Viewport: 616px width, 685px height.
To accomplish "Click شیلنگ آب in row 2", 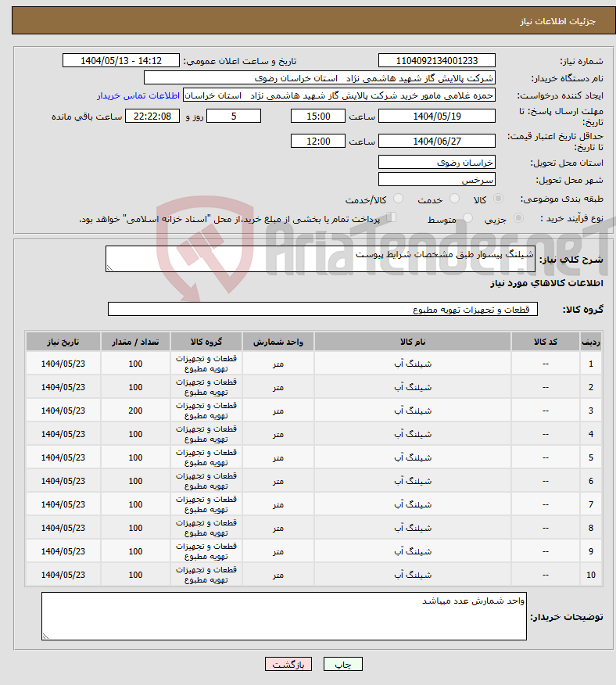I will click(x=413, y=387).
